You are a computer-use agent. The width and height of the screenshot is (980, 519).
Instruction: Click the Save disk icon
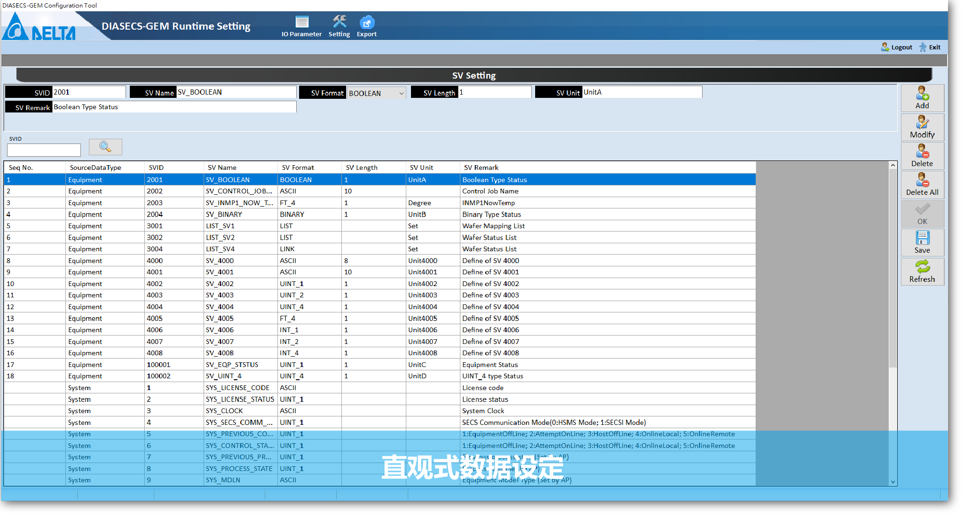(922, 238)
